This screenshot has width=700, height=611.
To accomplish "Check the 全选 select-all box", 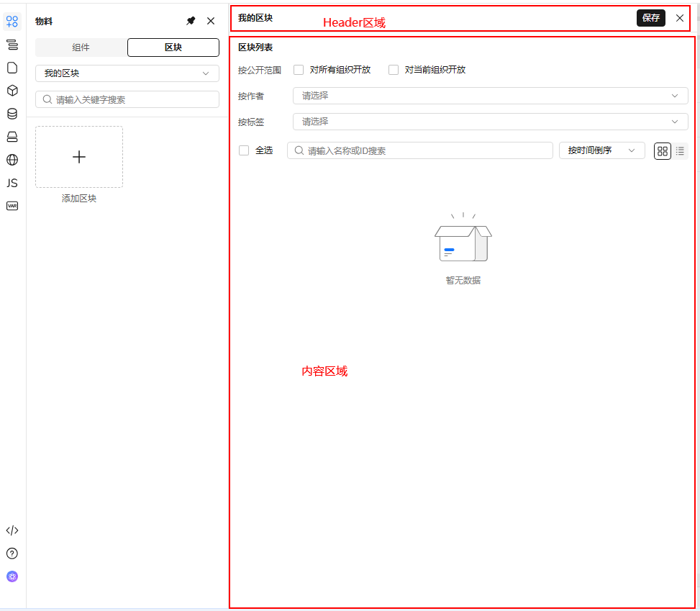I will [242, 150].
